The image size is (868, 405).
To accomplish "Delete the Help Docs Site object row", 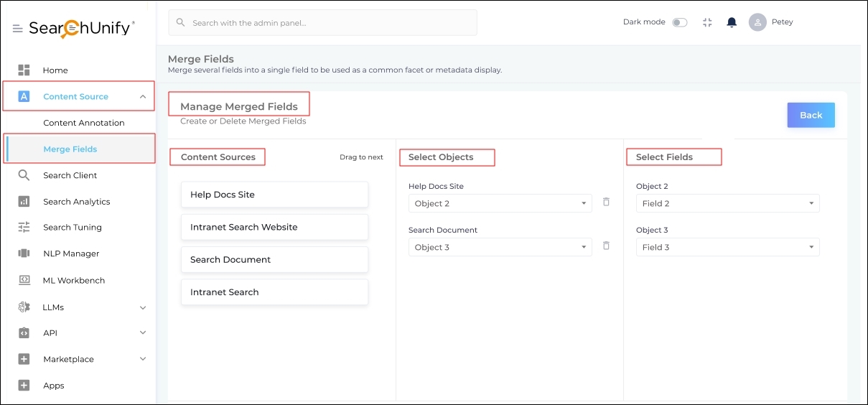I will pyautogui.click(x=606, y=202).
